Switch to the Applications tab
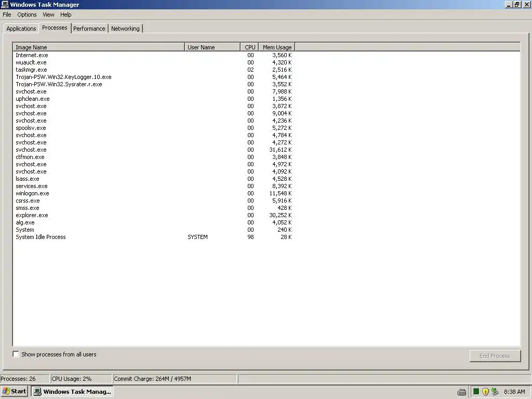Image resolution: width=532 pixels, height=399 pixels. 21,29
